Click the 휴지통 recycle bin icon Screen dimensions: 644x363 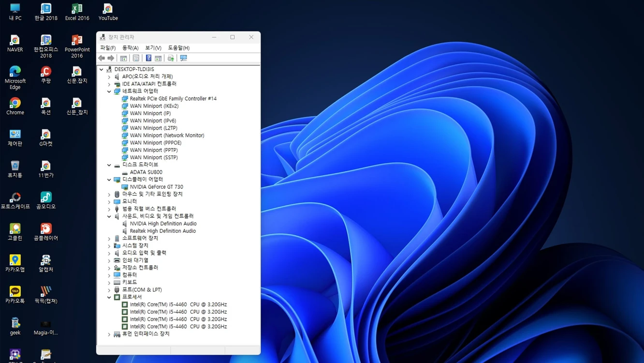(x=15, y=169)
